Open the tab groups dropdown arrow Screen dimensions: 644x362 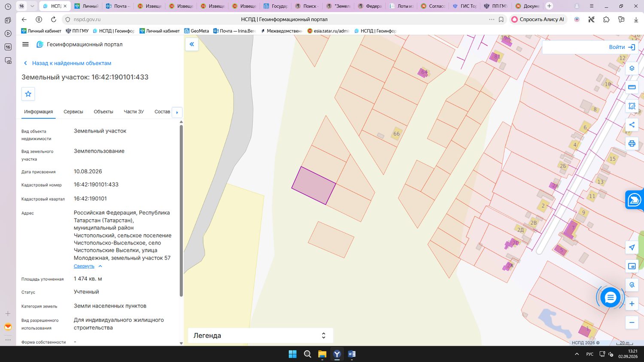(32, 6)
